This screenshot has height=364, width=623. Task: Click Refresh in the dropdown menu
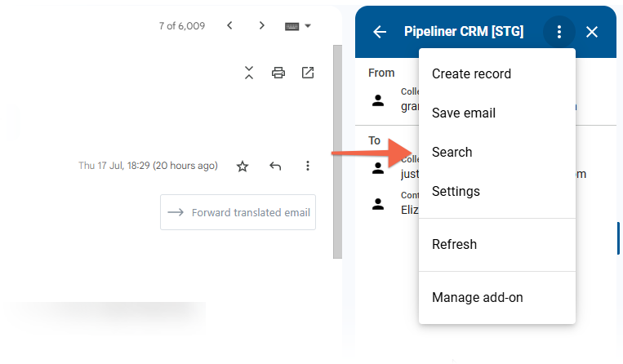point(454,244)
